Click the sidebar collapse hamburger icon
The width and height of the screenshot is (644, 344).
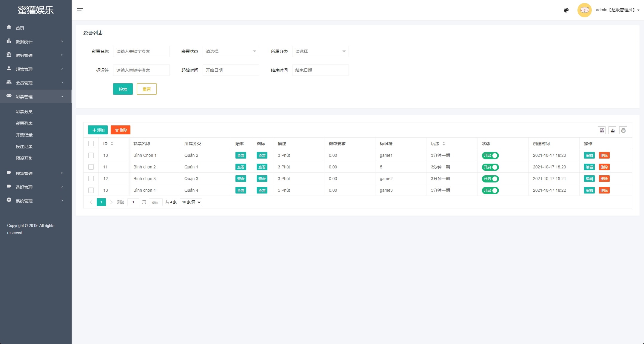[80, 10]
